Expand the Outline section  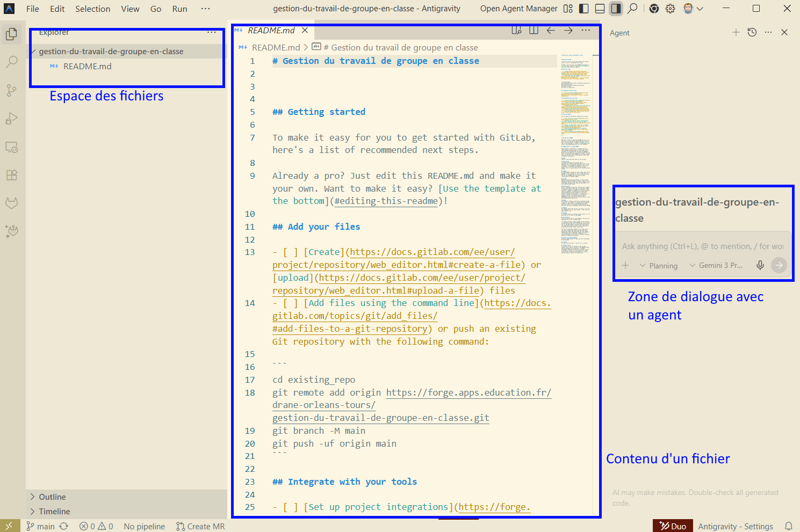pyautogui.click(x=52, y=497)
